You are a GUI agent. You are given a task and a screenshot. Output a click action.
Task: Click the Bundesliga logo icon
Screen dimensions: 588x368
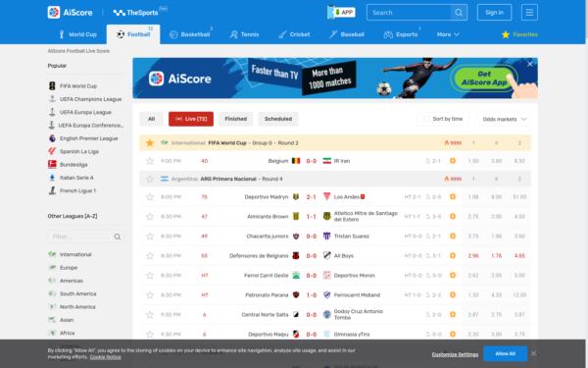point(52,165)
